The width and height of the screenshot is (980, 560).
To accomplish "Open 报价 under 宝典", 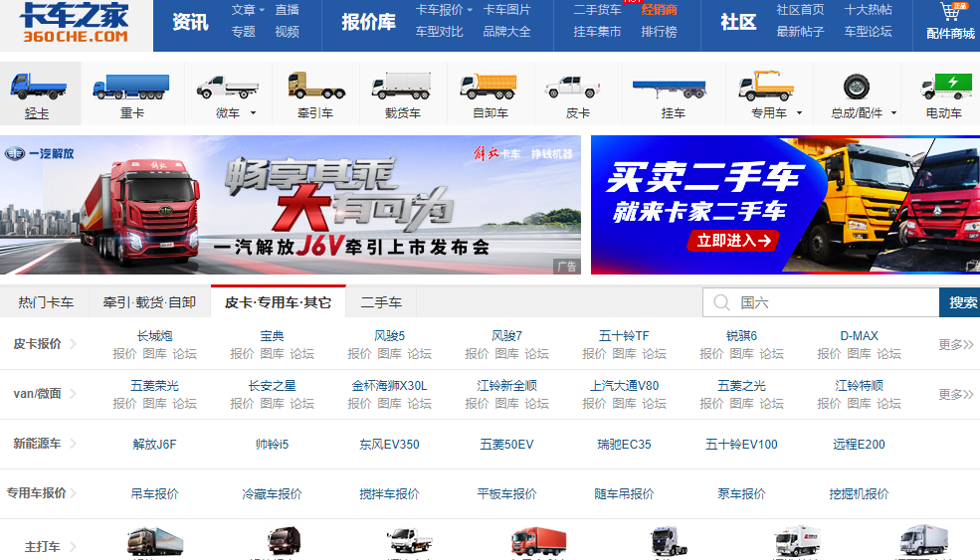I will (242, 354).
